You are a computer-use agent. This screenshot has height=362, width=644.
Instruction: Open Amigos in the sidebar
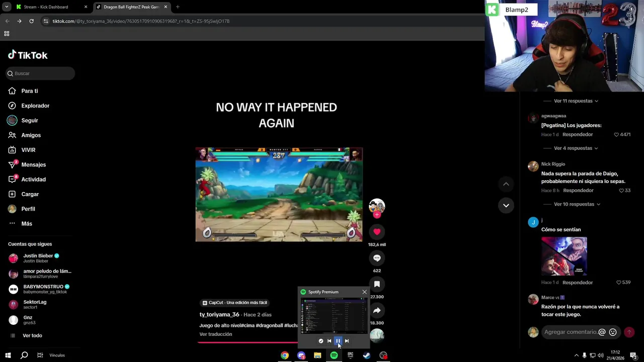pyautogui.click(x=24, y=135)
